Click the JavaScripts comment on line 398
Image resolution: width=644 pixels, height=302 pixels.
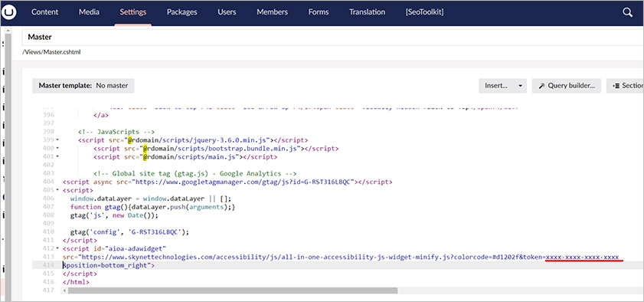tap(116, 132)
